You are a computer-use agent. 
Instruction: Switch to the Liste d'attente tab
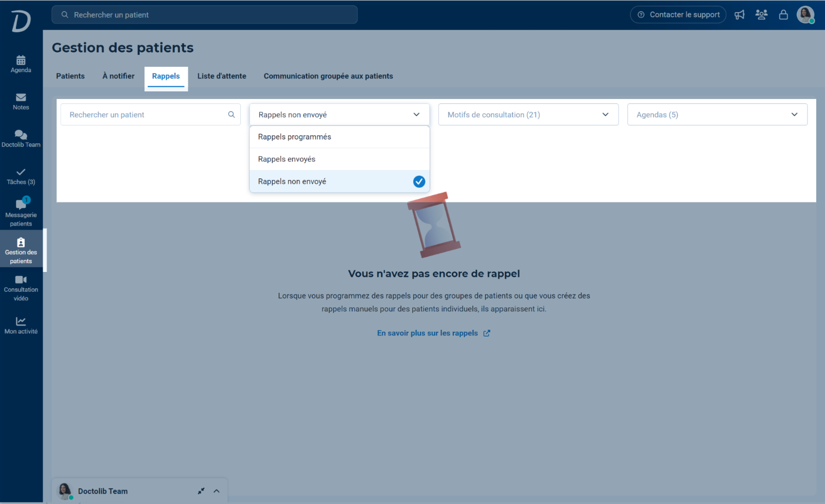click(x=222, y=76)
